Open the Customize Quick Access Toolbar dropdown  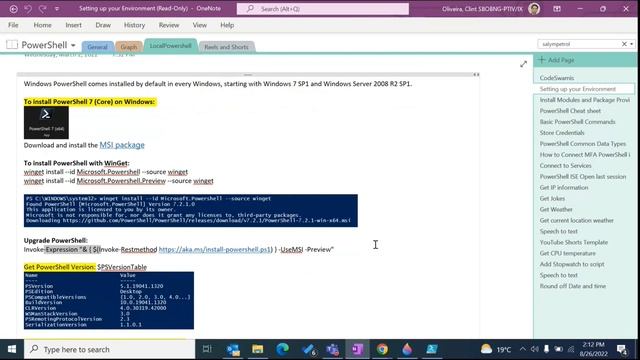(x=57, y=9)
